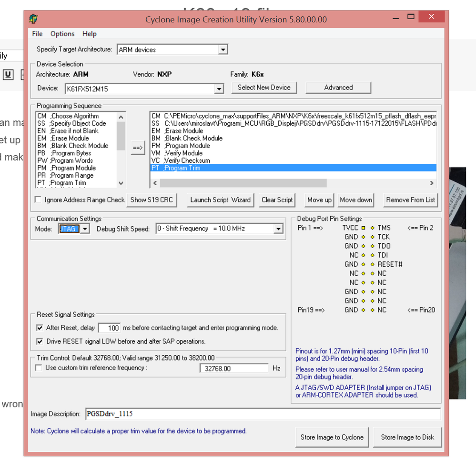Open the Device K61FX512M15 dropdown
Image resolution: width=476 pixels, height=470 pixels.
click(x=219, y=89)
